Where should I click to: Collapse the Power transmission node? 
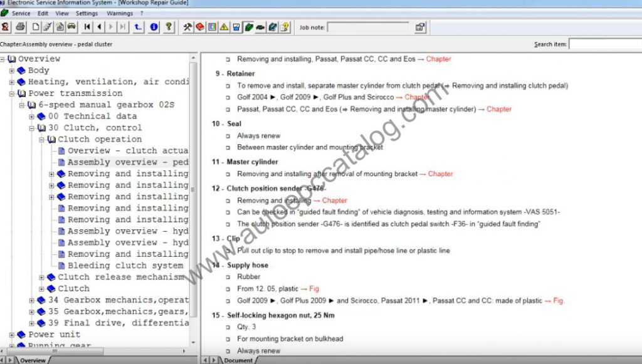[x=12, y=93]
